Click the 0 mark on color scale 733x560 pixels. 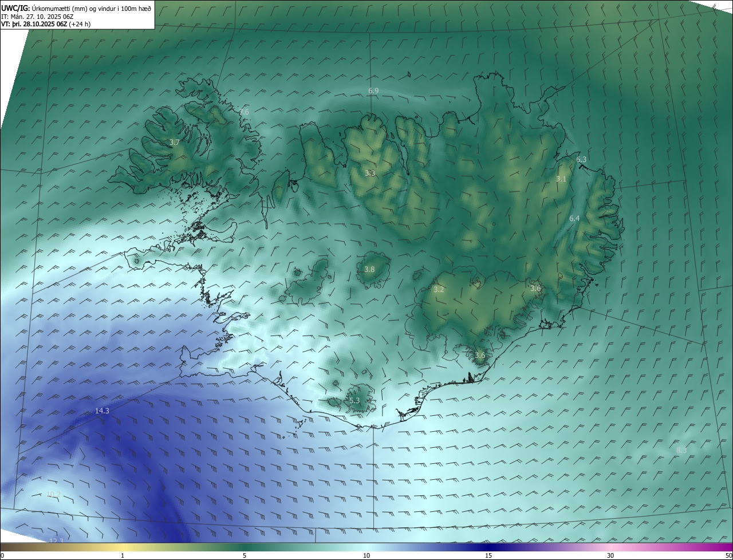point(2,555)
